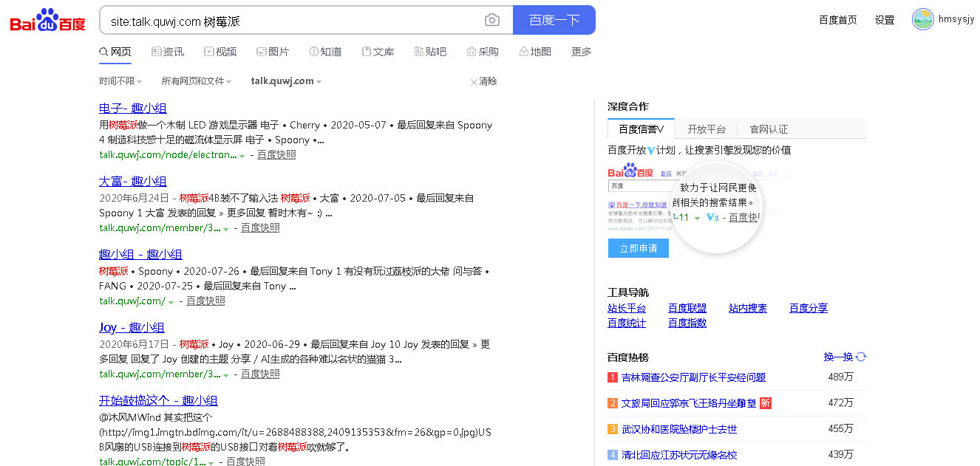Click the hmsysjy username

click(x=956, y=20)
